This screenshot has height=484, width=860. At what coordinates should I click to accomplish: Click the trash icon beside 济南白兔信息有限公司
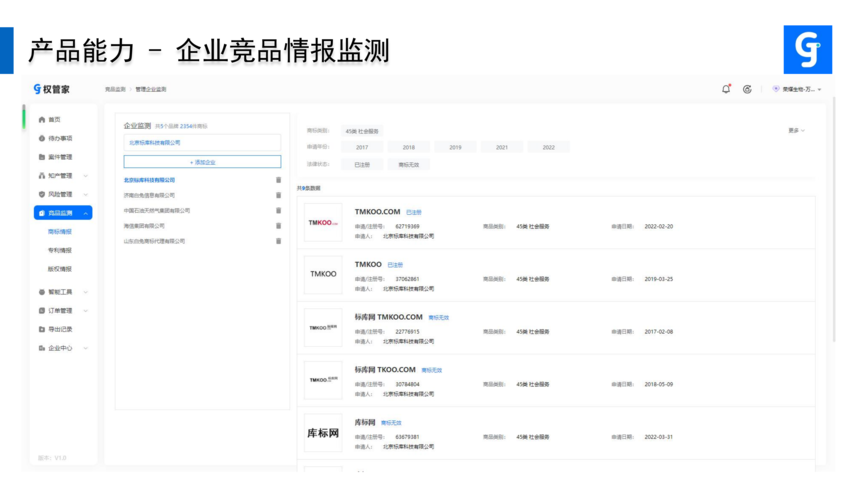click(278, 195)
